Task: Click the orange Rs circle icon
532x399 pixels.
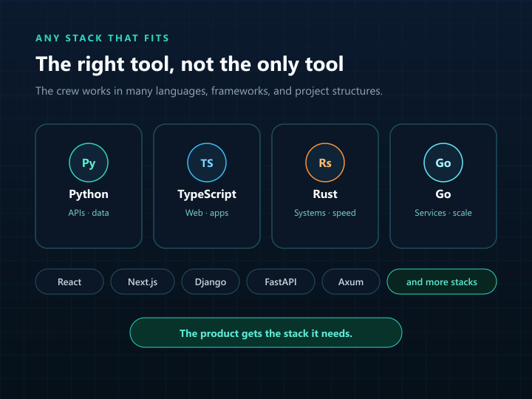Action: click(x=325, y=163)
